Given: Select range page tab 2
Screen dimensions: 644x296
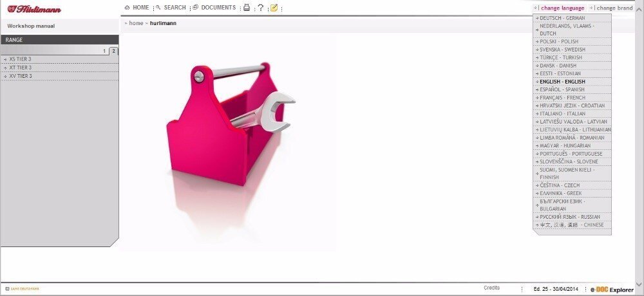Looking at the screenshot, I should click(x=113, y=50).
